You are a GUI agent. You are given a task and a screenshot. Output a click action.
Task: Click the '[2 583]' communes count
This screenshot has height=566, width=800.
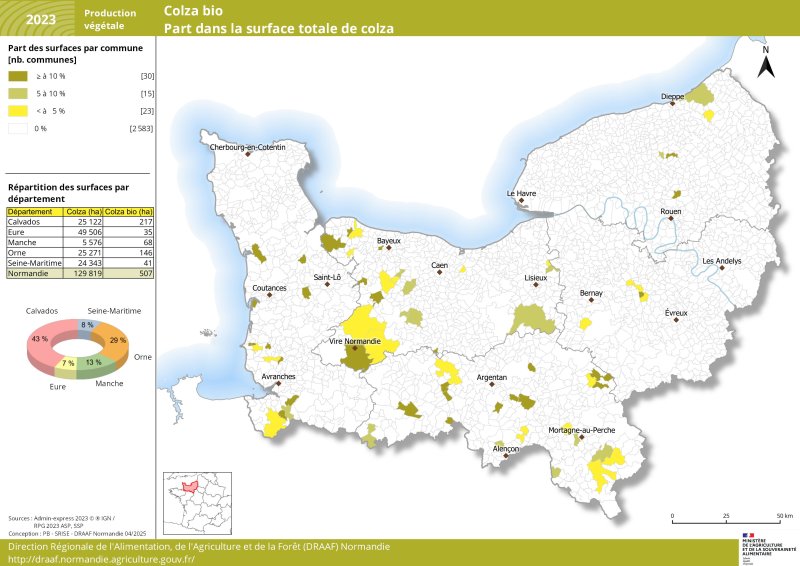point(141,128)
